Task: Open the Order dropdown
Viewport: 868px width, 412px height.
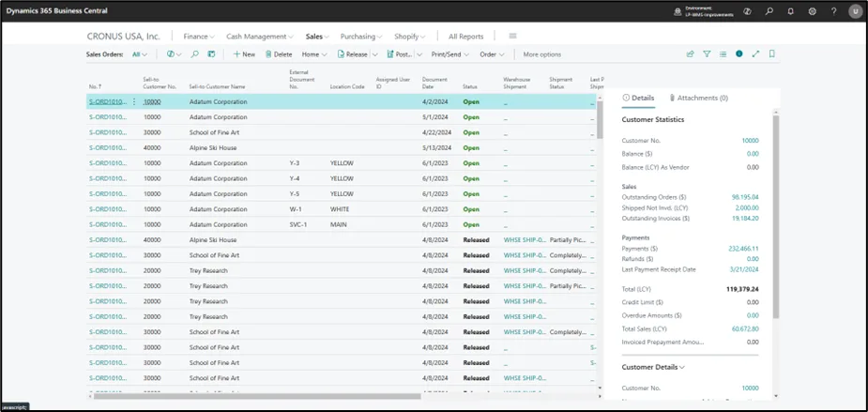Action: pyautogui.click(x=492, y=54)
